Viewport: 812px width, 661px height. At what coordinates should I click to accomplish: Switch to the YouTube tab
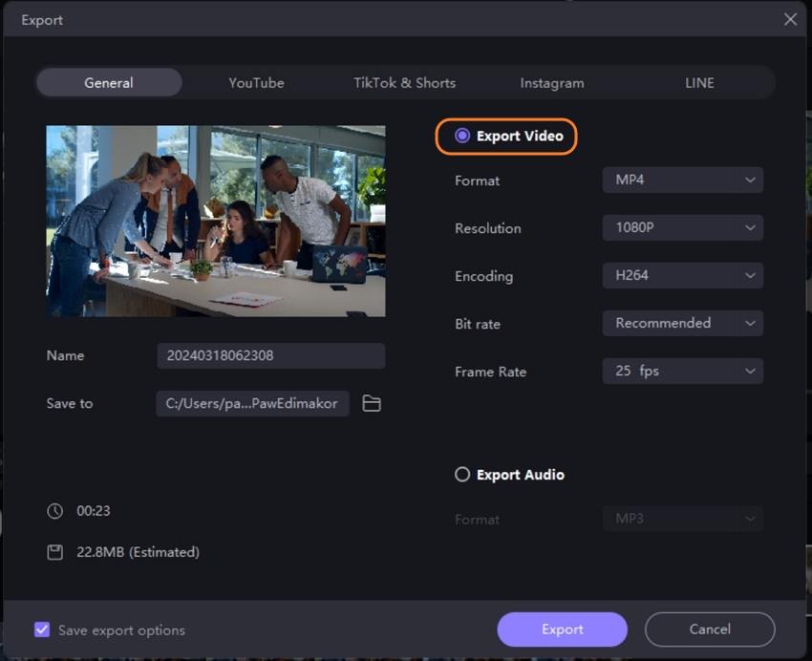[x=256, y=83]
